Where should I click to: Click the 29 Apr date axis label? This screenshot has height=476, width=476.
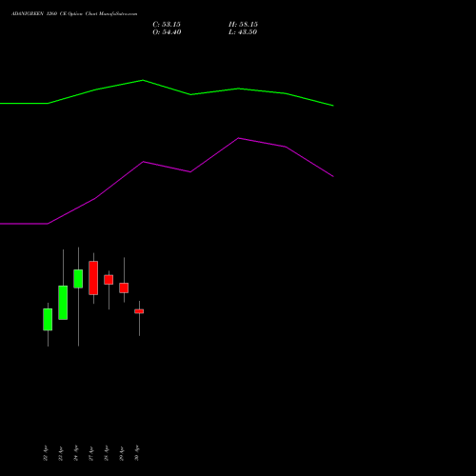[x=122, y=453]
